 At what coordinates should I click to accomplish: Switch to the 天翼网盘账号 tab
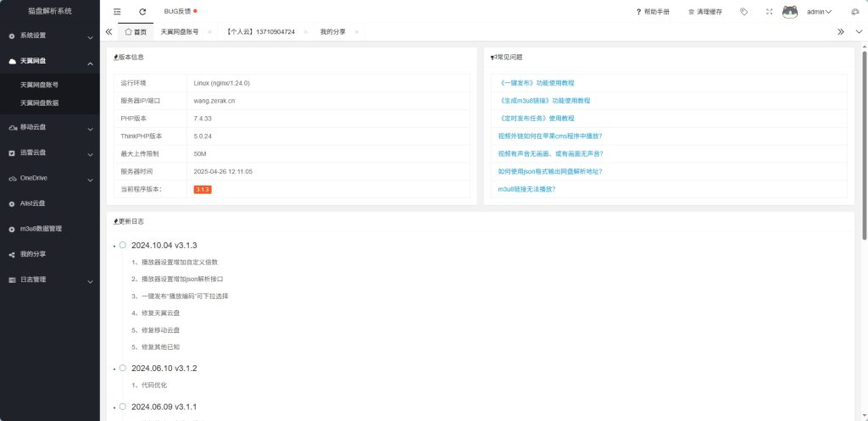coord(180,31)
